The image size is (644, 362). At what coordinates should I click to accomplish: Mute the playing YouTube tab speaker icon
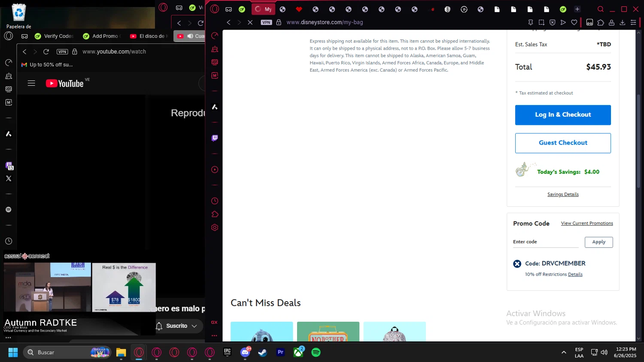[190, 36]
